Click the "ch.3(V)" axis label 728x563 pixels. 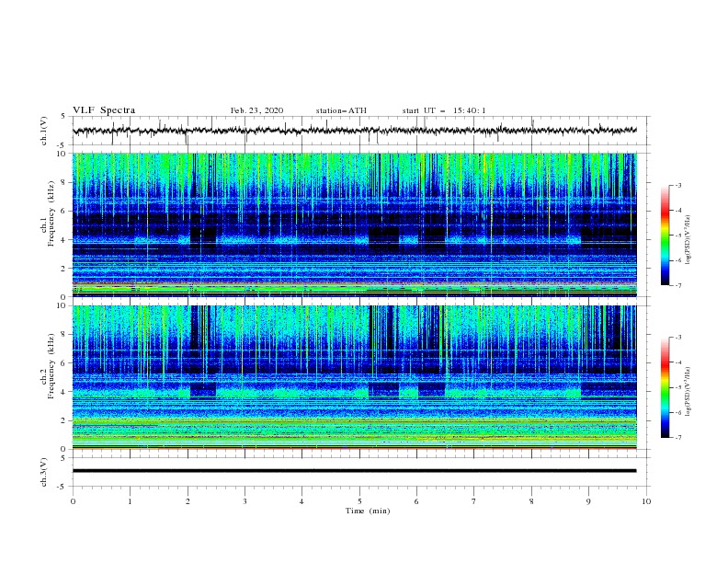tap(44, 472)
